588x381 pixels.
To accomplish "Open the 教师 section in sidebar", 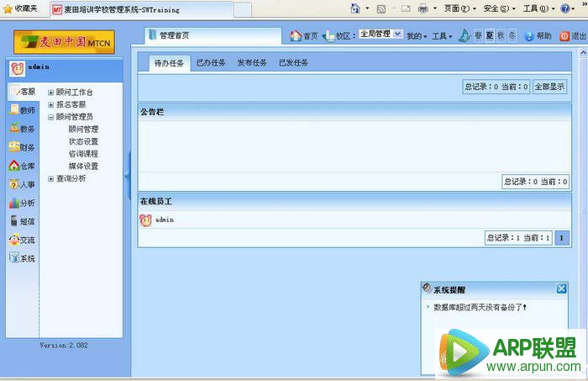I will coord(22,110).
